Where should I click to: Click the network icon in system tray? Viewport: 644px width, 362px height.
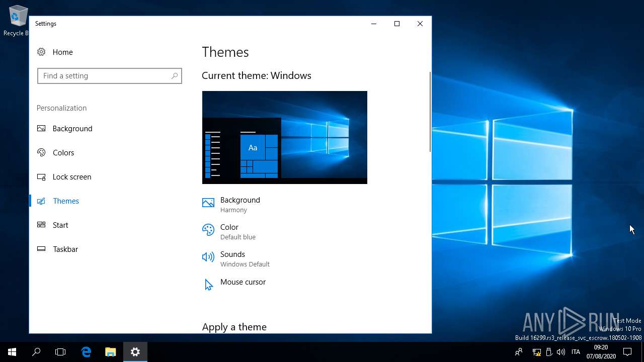(537, 352)
